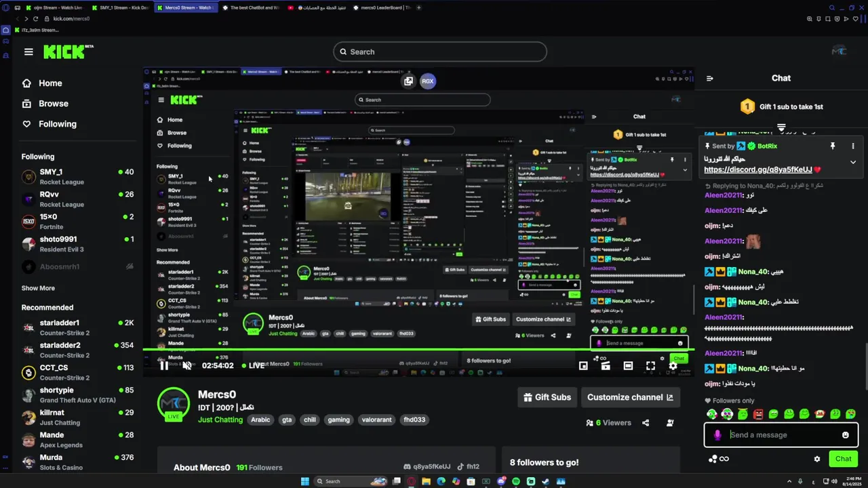868x488 pixels.
Task: Open channel points infinity icon
Action: (719, 459)
